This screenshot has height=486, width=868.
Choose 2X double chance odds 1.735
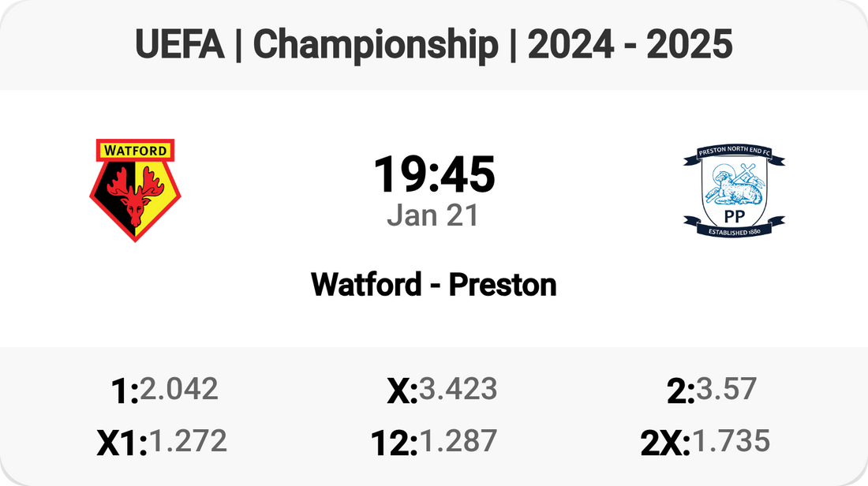click(x=730, y=441)
